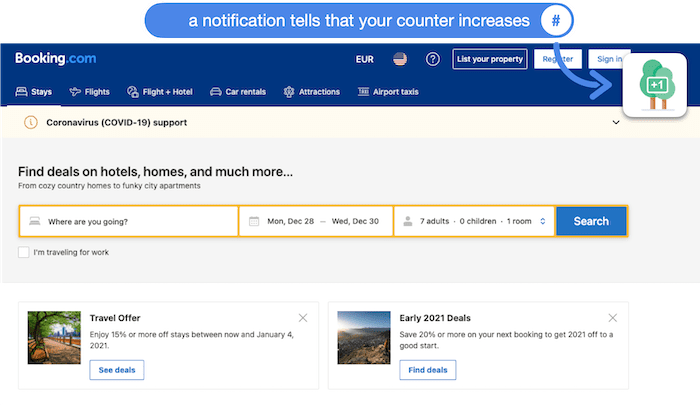Open the help question mark icon
This screenshot has height=405, width=700.
click(x=433, y=59)
